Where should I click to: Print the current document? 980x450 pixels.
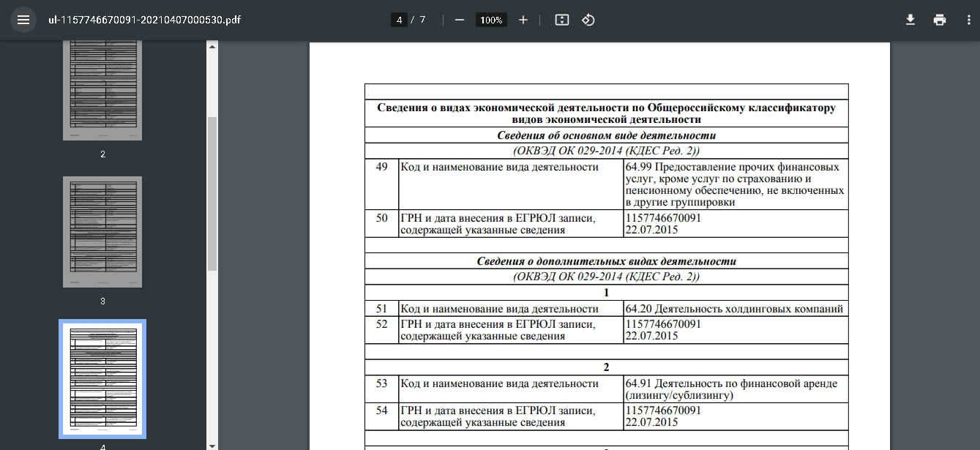(x=940, y=20)
